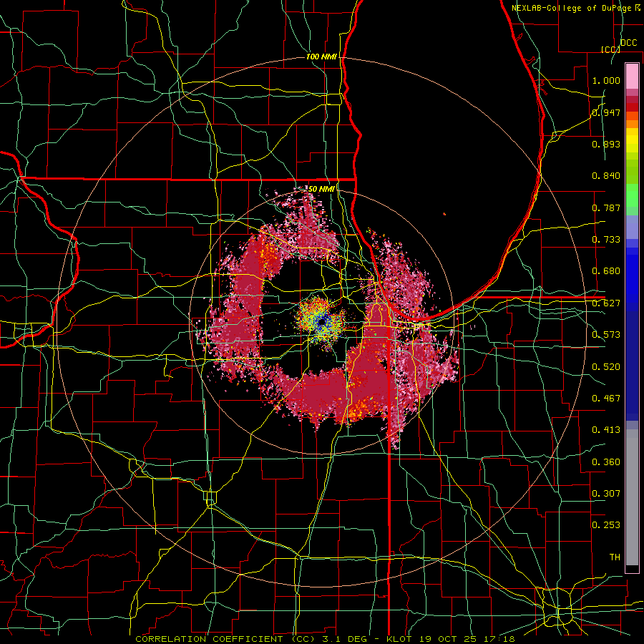Select the 0.253 value on the scale
The height and width of the screenshot is (644, 644).
(x=606, y=525)
